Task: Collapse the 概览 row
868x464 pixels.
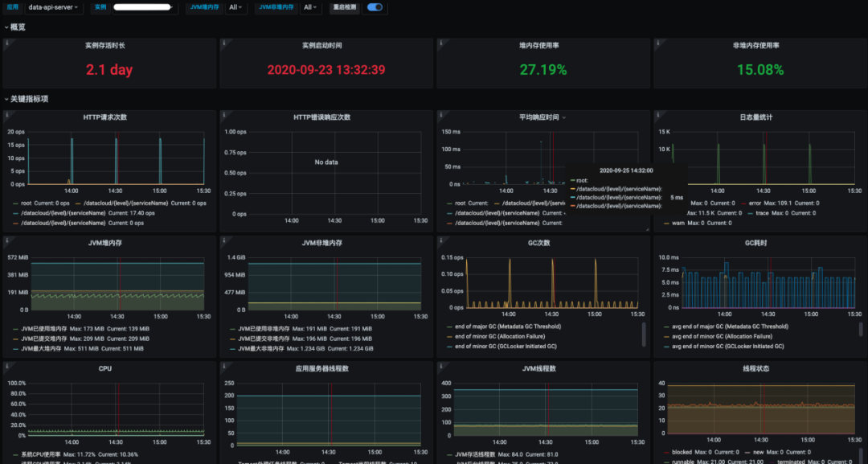Action: click(14, 27)
